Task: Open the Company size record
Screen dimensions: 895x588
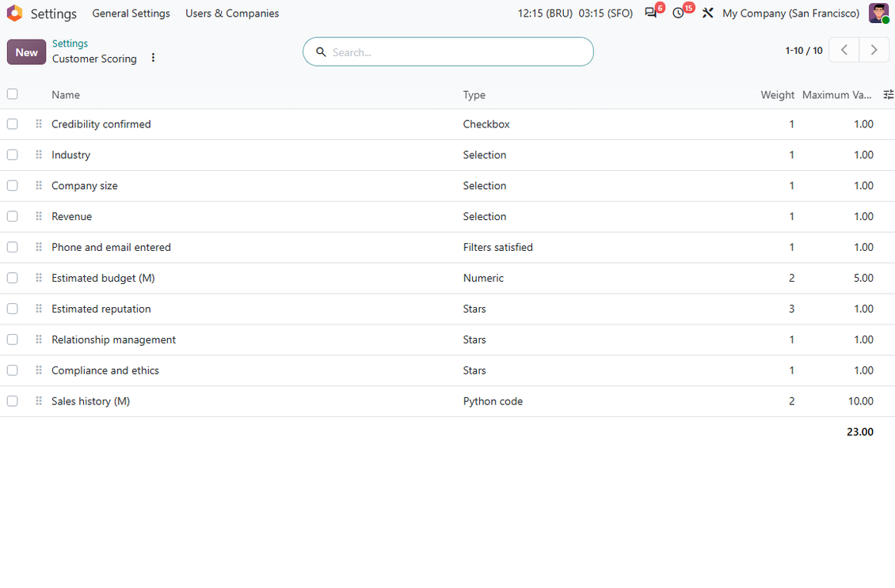Action: [85, 185]
